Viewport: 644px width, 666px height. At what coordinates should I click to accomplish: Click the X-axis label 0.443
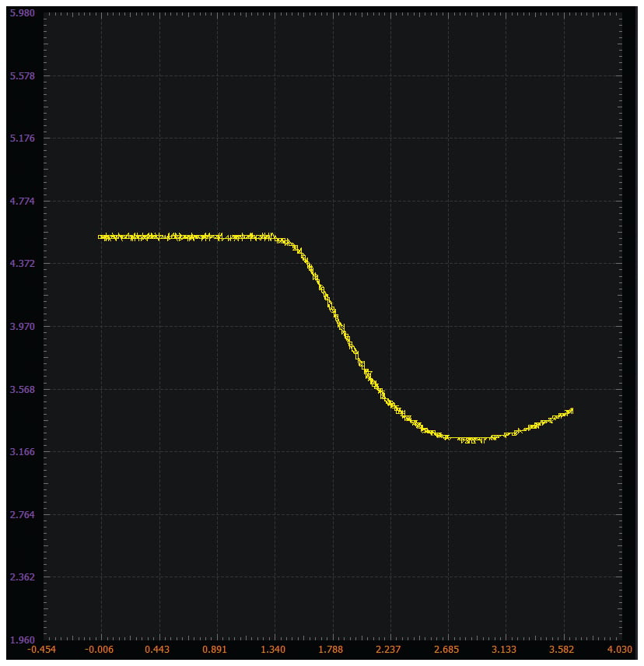(x=157, y=650)
